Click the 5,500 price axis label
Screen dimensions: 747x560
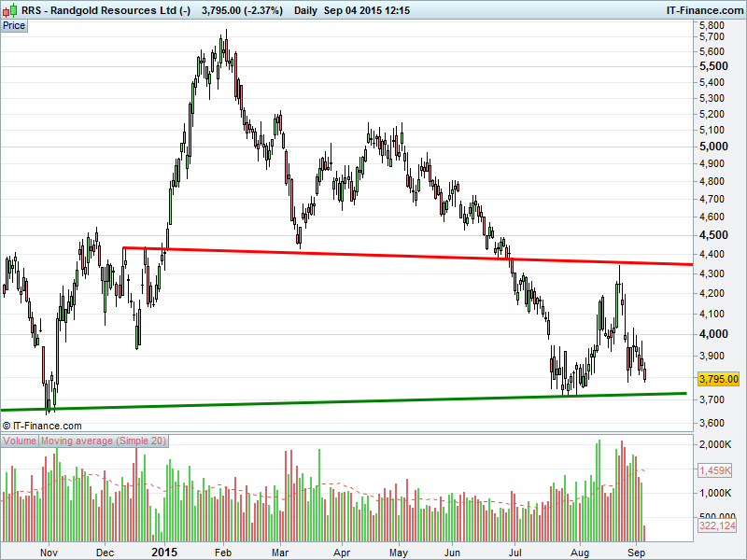pyautogui.click(x=713, y=66)
